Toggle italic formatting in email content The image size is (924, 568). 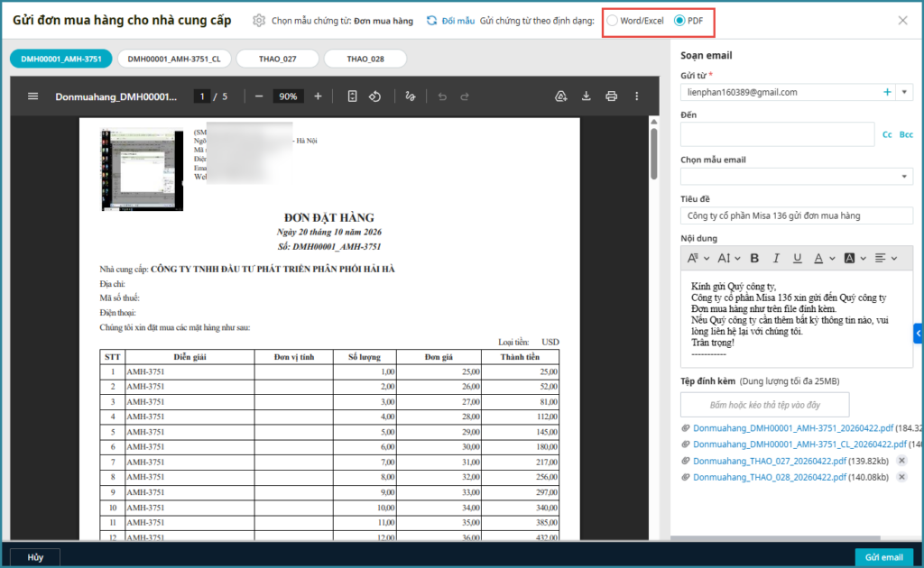776,258
